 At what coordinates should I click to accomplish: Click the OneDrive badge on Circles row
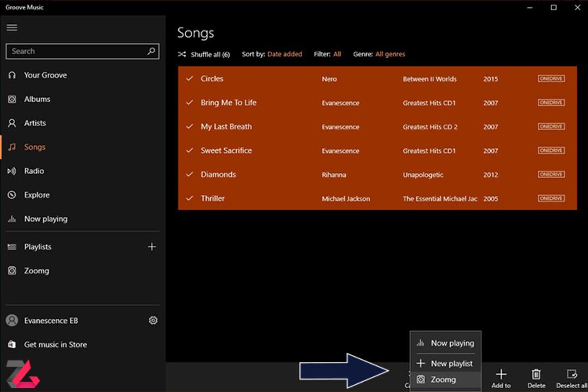[551, 78]
